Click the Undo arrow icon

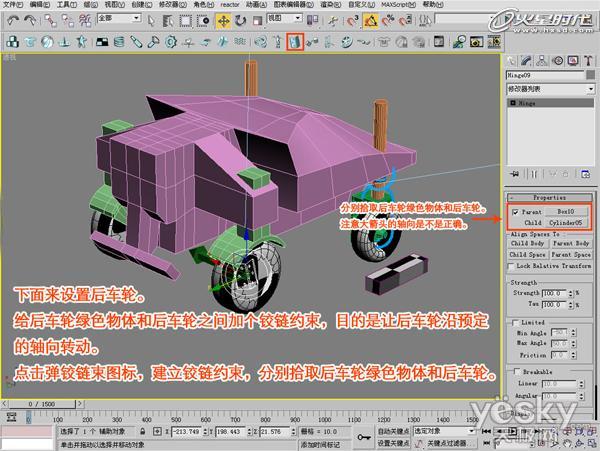[13, 20]
